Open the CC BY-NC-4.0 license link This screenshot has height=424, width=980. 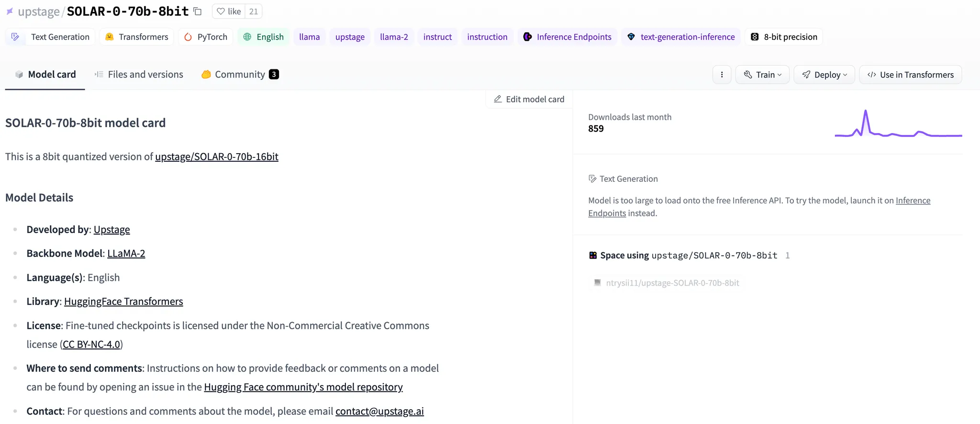point(91,345)
